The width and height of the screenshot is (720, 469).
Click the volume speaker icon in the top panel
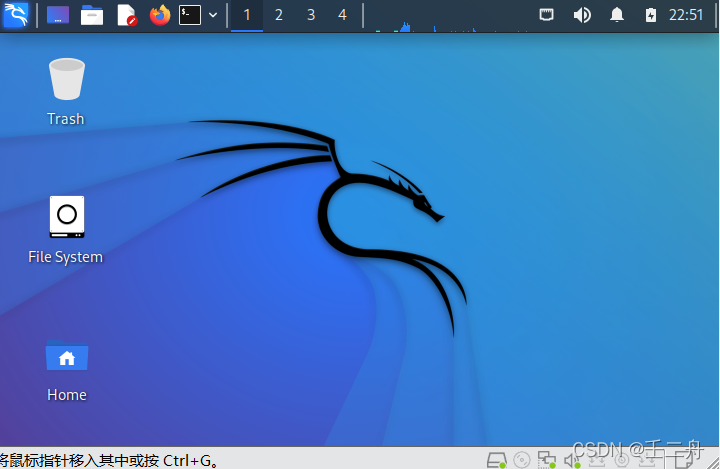[582, 15]
